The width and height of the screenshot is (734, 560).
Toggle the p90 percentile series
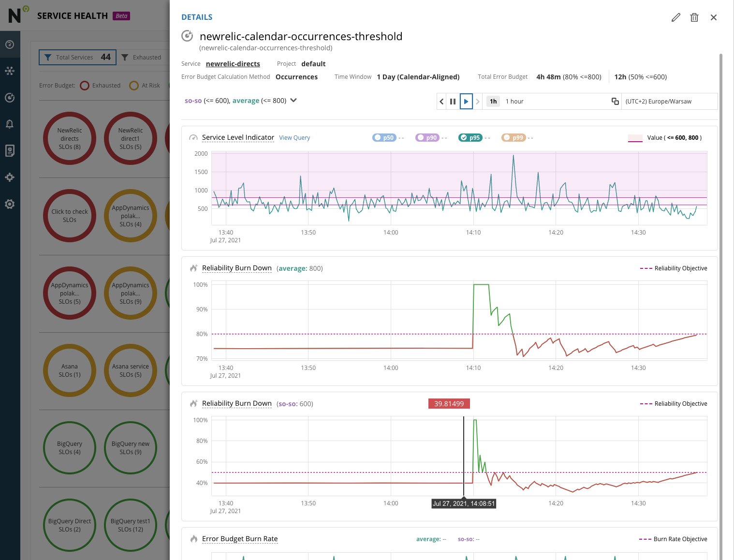pyautogui.click(x=427, y=138)
